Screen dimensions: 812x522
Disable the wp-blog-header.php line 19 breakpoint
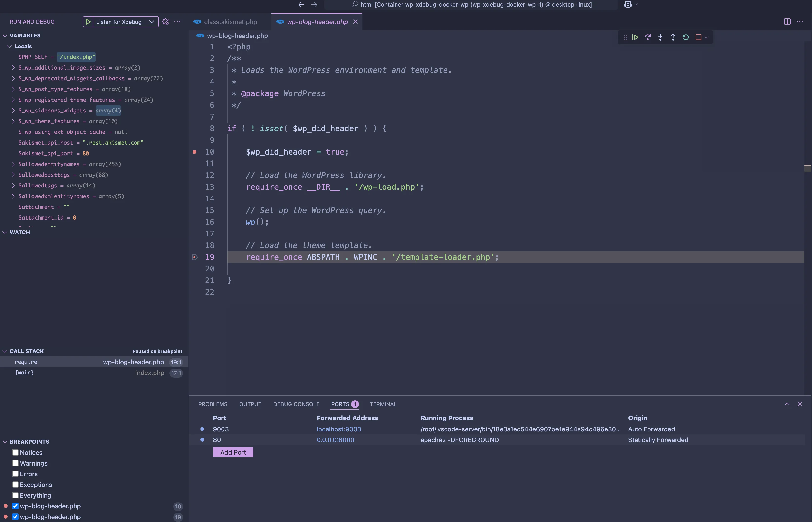[15, 517]
